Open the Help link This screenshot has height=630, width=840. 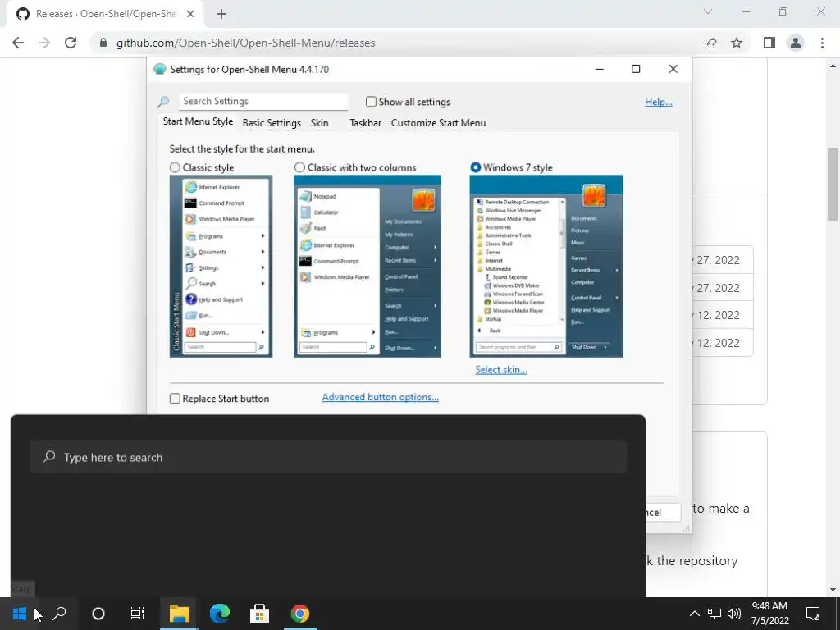click(659, 102)
